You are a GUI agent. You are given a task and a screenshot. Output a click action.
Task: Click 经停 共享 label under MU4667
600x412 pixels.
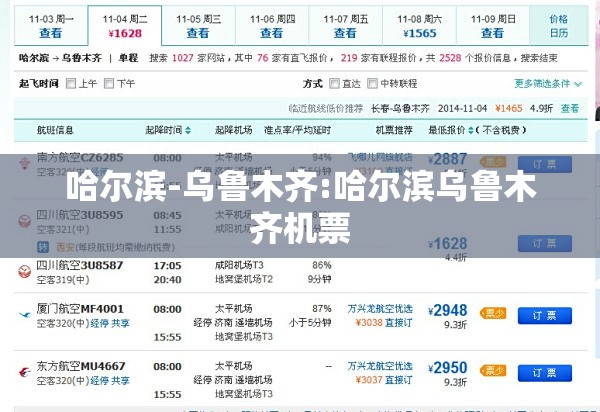tap(110, 381)
